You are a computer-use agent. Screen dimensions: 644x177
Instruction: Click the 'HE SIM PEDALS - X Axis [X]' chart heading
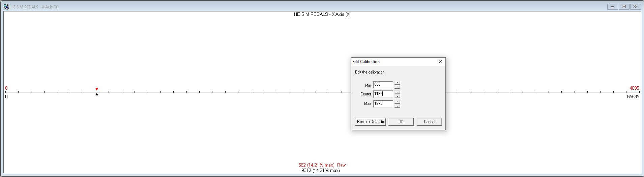coord(322,14)
